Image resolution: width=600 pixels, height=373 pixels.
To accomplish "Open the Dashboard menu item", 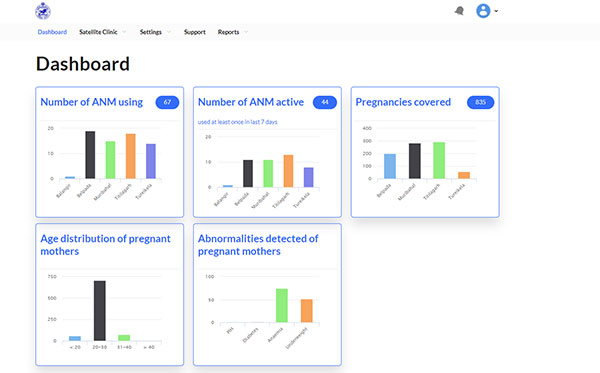I will 52,32.
